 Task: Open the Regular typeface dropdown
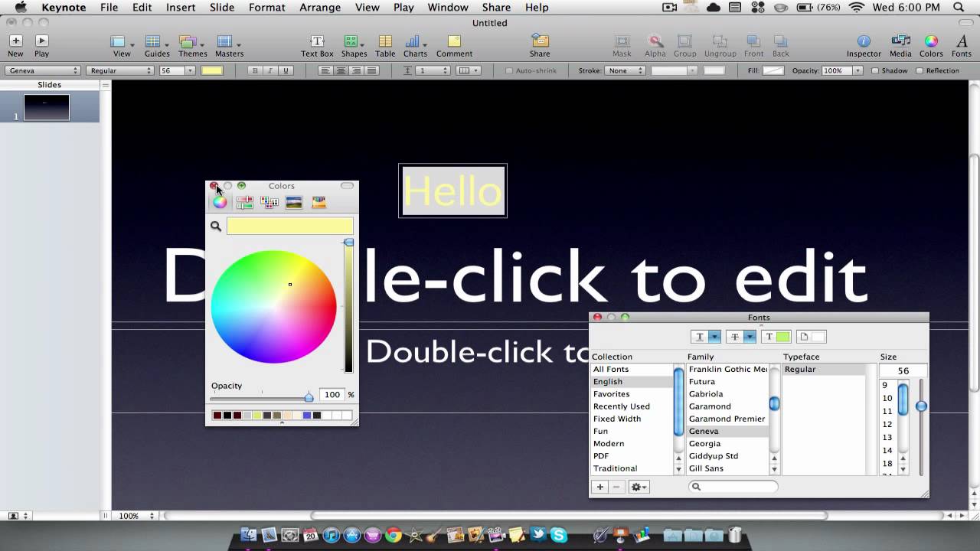120,70
